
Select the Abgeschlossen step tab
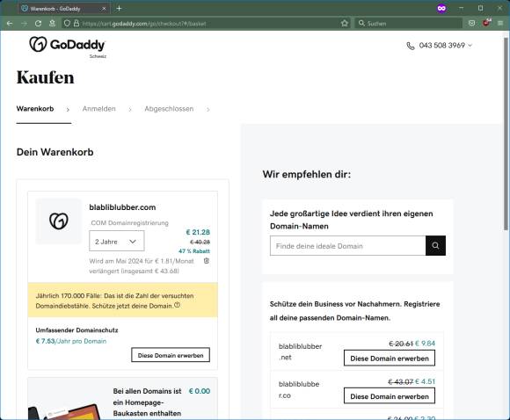tap(169, 109)
